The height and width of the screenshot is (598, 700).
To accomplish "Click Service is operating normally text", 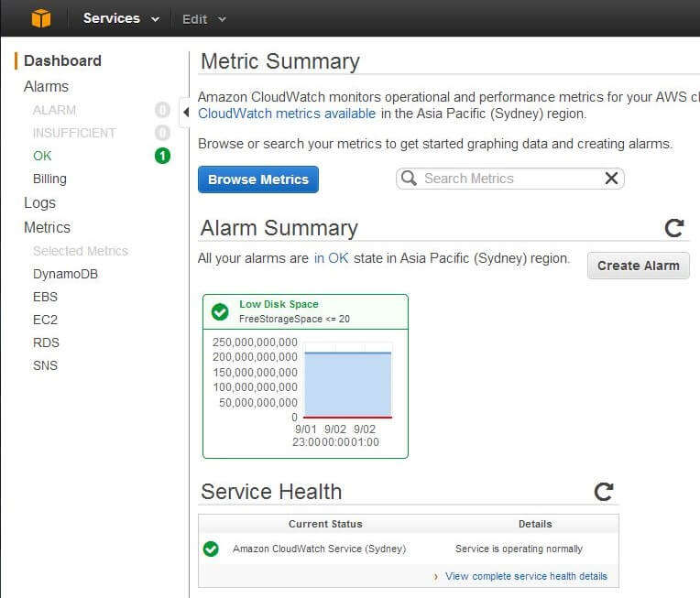I will (x=519, y=549).
